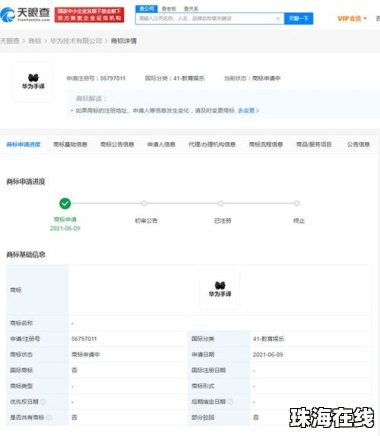Click the 商标申请中 status value in the table
This screenshot has width=380, height=436.
coord(86,354)
